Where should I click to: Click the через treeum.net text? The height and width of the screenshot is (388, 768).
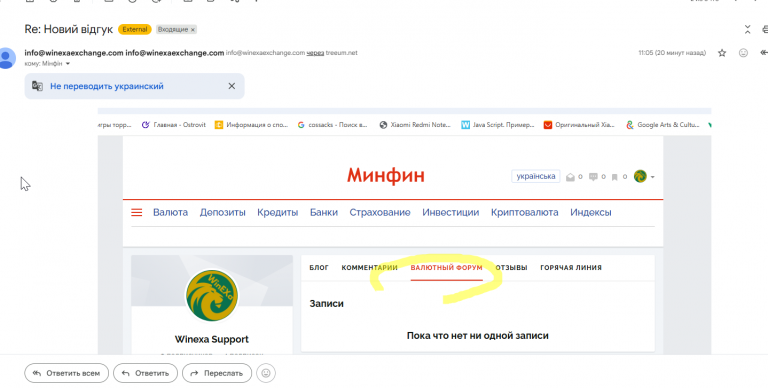pyautogui.click(x=332, y=53)
